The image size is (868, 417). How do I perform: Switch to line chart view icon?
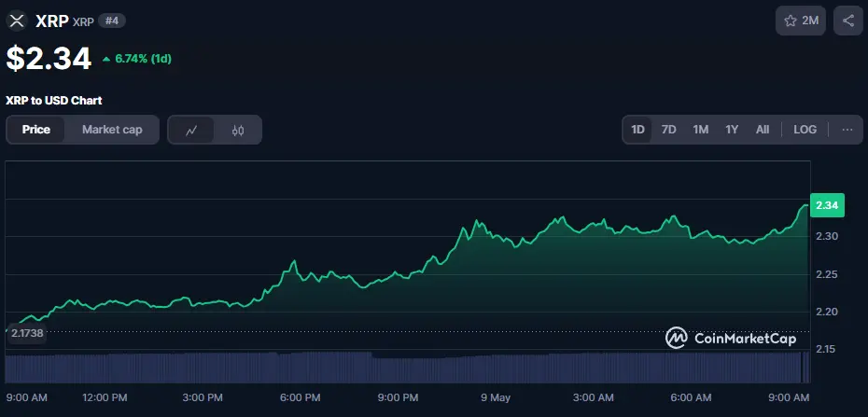coord(191,130)
